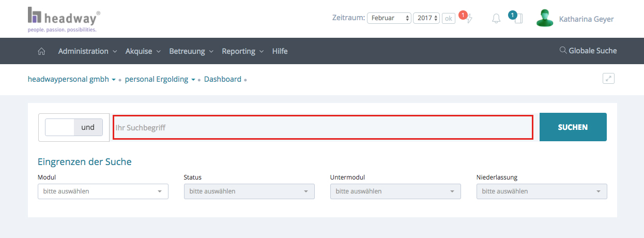Focus the Ihr Suchbegriff search field

(x=323, y=127)
